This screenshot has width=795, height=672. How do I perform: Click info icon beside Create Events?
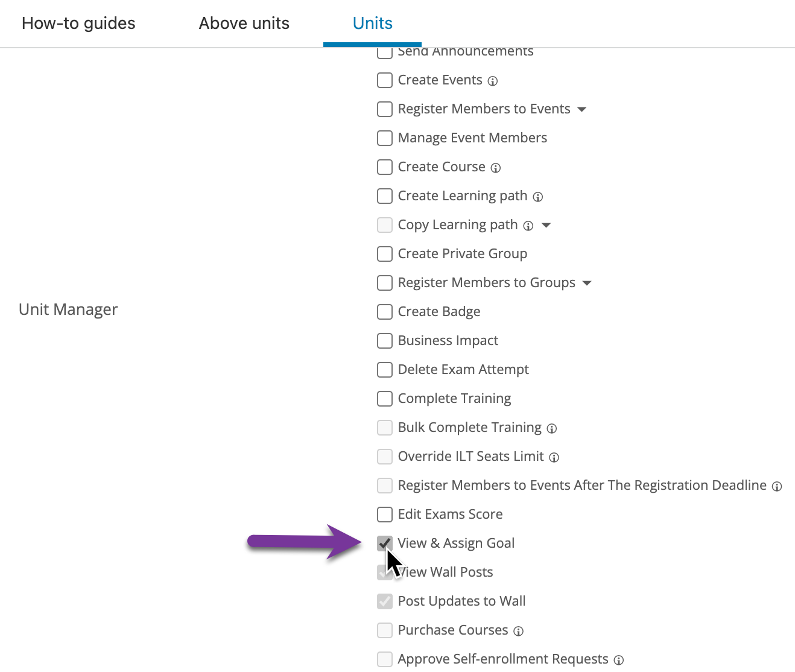pos(493,81)
